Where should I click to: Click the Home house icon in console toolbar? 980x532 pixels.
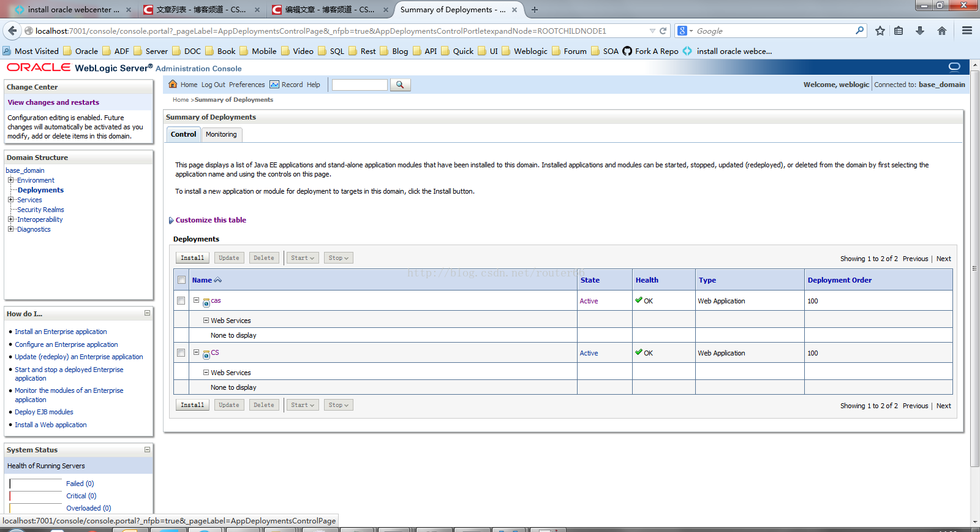[173, 85]
